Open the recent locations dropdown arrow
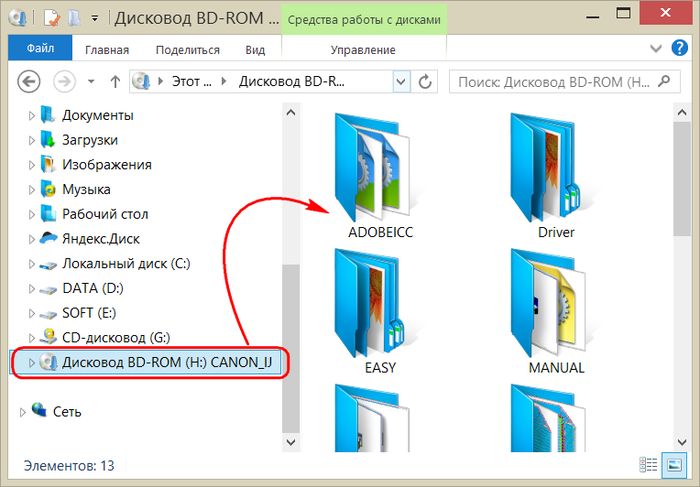The image size is (700, 487). 91,82
